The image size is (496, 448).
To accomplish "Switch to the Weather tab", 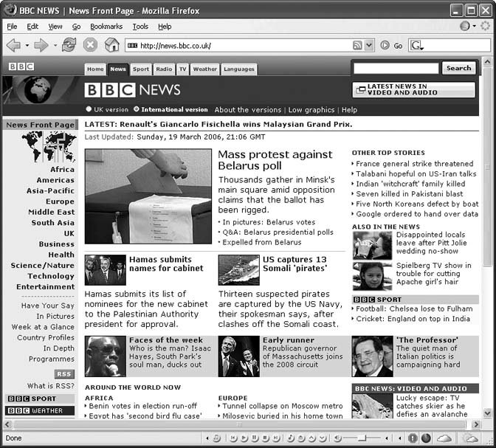I will [x=205, y=69].
